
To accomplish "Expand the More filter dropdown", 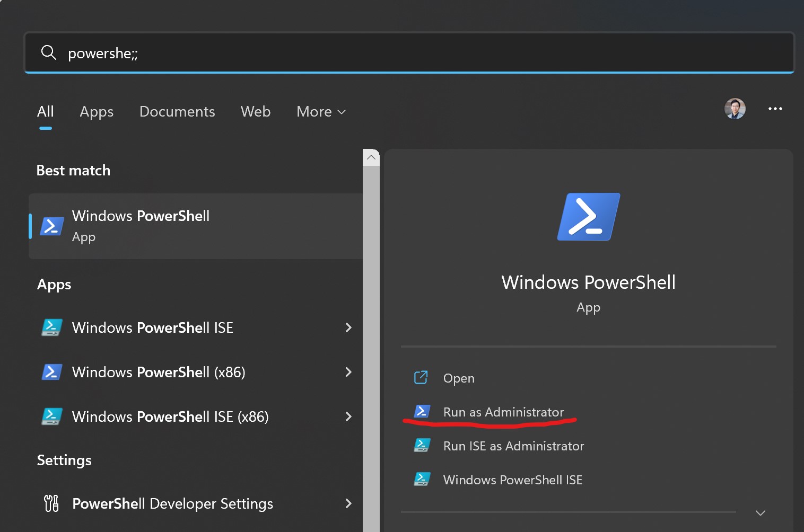I will 321,112.
